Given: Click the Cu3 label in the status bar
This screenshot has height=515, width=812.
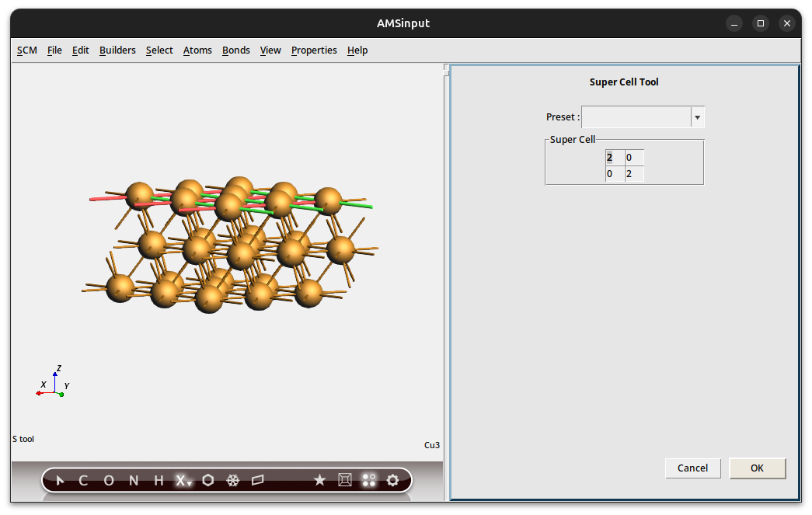Looking at the screenshot, I should (x=432, y=445).
